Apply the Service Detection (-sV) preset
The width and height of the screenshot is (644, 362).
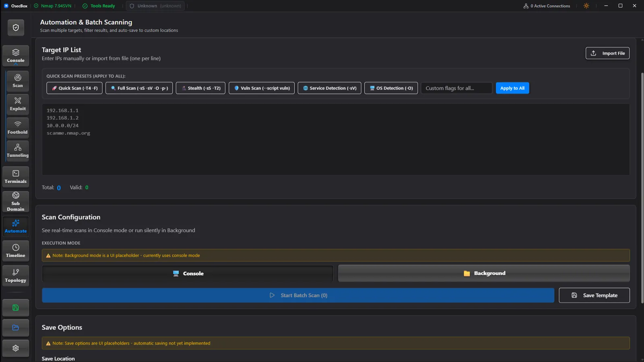330,88
